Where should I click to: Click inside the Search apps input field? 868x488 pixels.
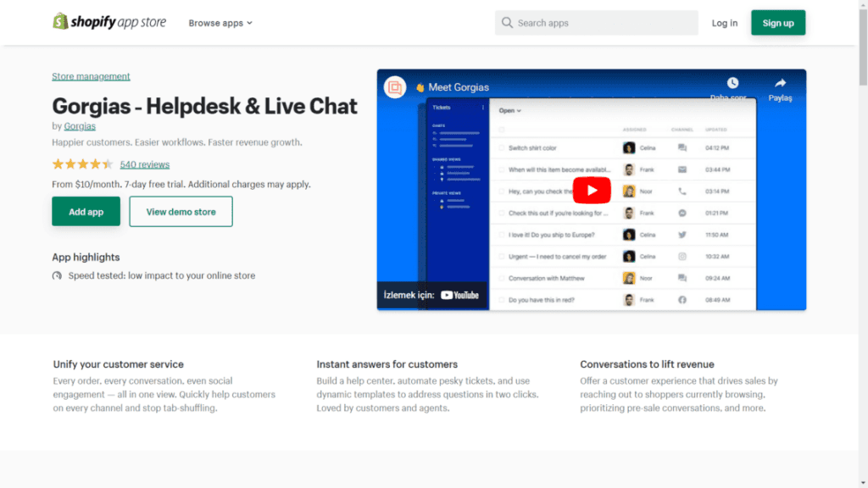click(x=593, y=22)
